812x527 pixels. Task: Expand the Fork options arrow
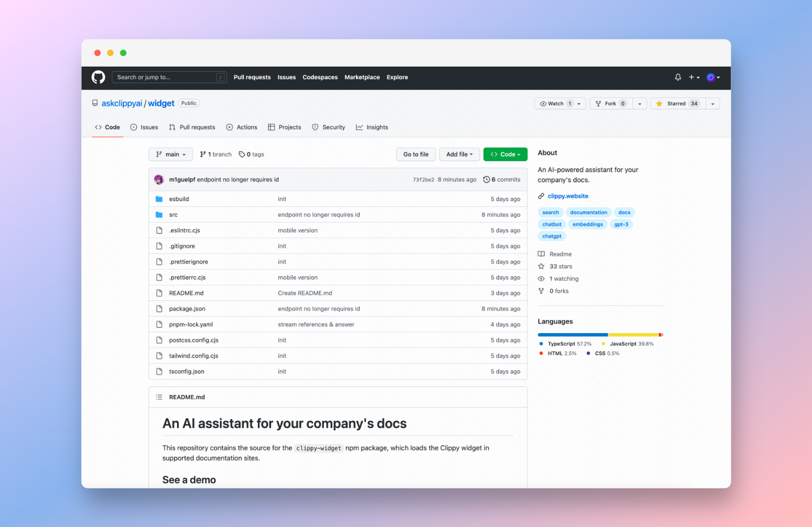(x=639, y=104)
